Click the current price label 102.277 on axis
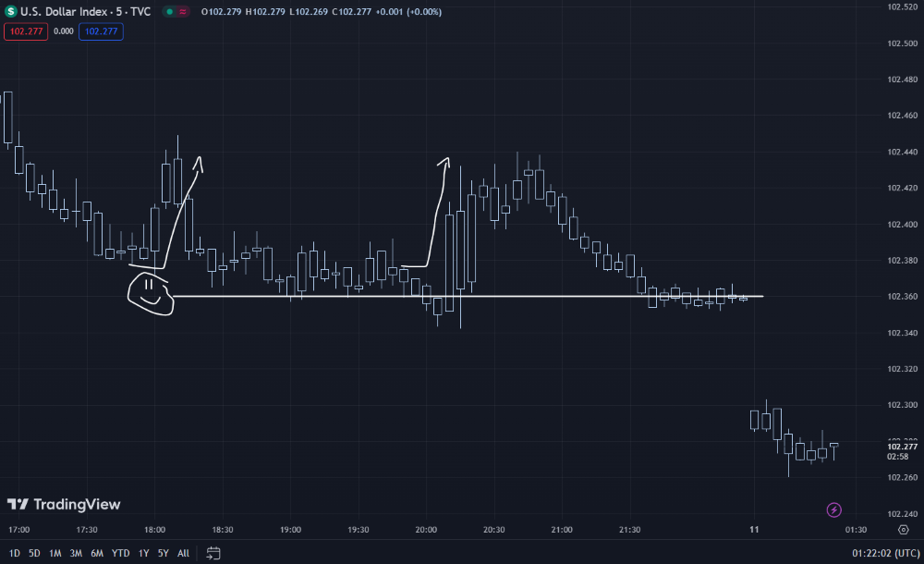 (902, 447)
